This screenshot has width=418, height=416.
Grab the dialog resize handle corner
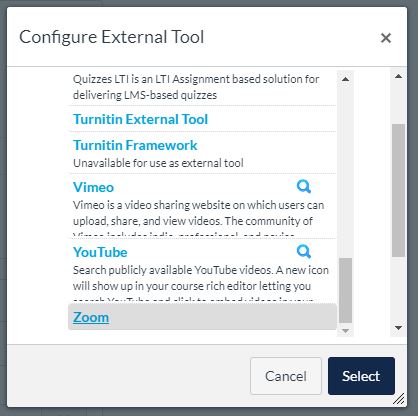[399, 399]
